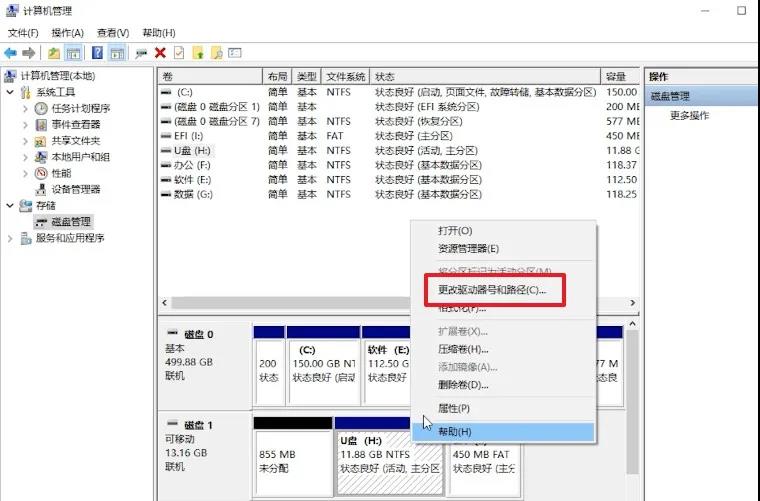
Task: Toggle Show/Hide Console Tree toolbar icon
Action: point(74,53)
